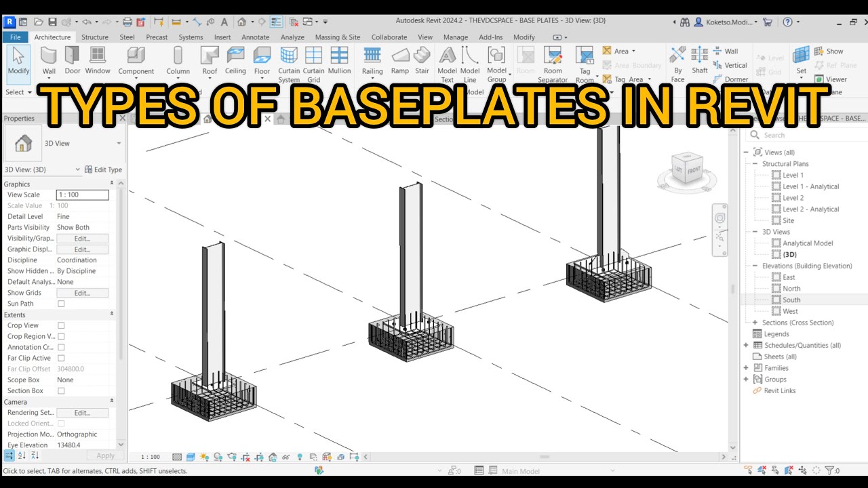The width and height of the screenshot is (868, 488).
Task: Select the Set work plane tool
Action: click(x=802, y=60)
